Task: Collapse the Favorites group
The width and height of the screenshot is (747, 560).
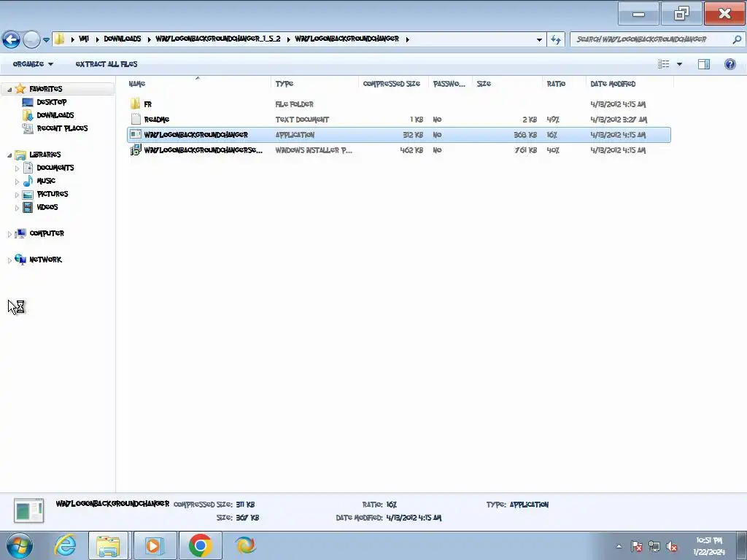Action: coord(9,90)
